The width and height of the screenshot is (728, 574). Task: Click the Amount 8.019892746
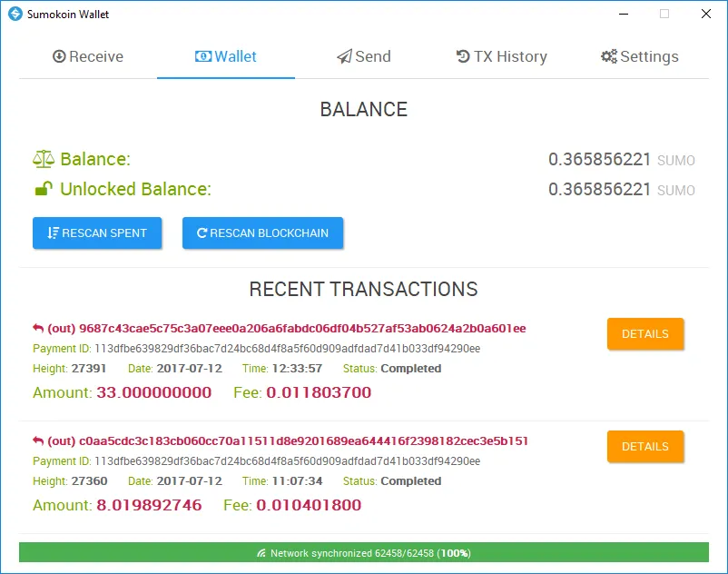[x=149, y=505]
